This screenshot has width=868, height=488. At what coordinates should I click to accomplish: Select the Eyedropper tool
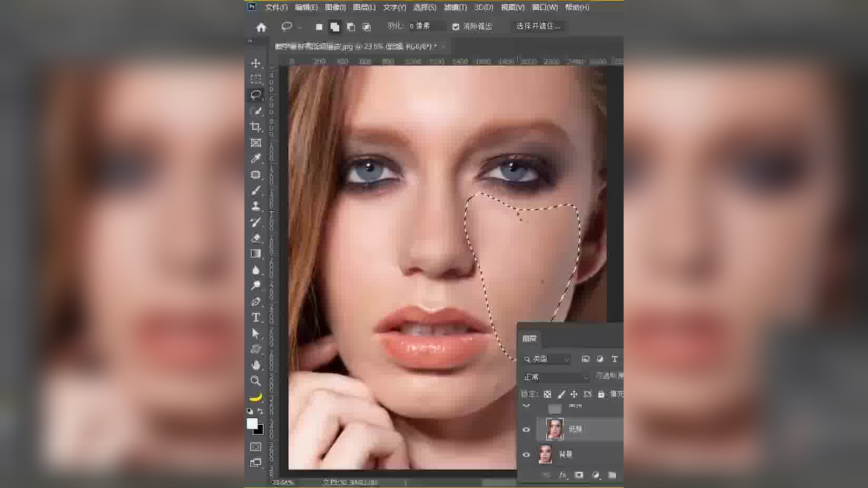(255, 159)
